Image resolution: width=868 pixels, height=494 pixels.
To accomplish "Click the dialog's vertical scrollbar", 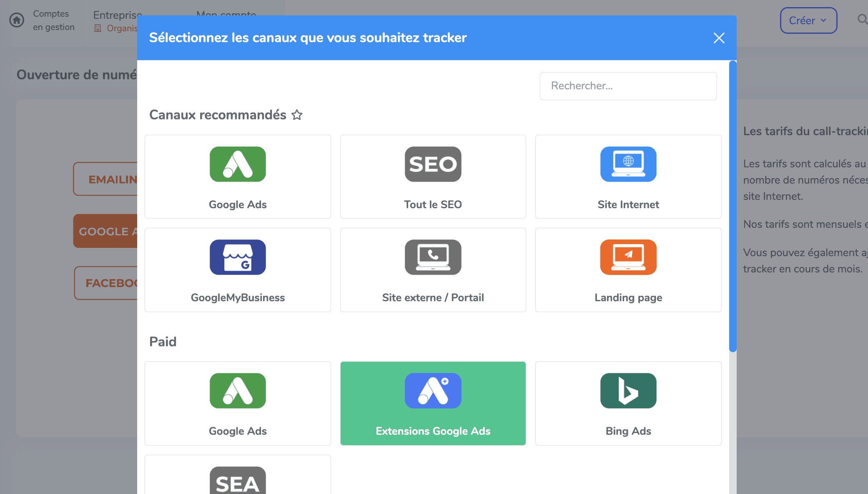I will point(733,206).
